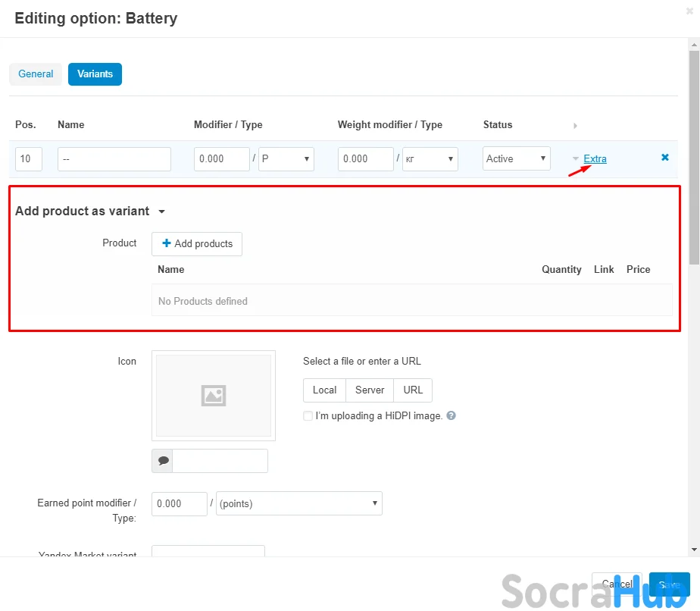Select the Variants tab
700x611 pixels.
tap(95, 74)
